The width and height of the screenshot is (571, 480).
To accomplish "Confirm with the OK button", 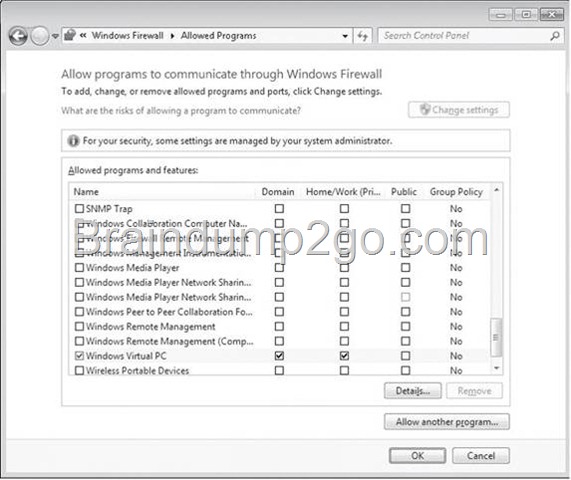I will coord(417,456).
